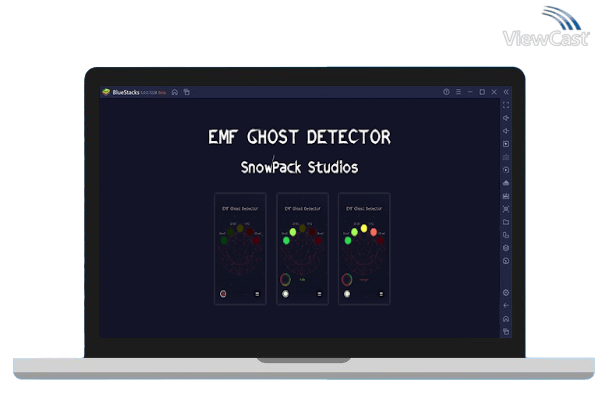
Task: Maximize the BlueStacks window
Action: (482, 92)
